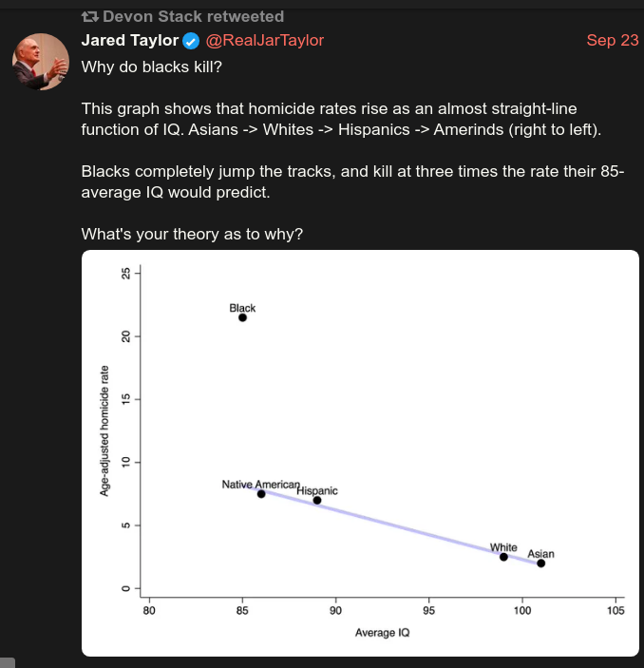644x668 pixels.
Task: Click the "What's your theory" closing line
Action: coord(192,234)
